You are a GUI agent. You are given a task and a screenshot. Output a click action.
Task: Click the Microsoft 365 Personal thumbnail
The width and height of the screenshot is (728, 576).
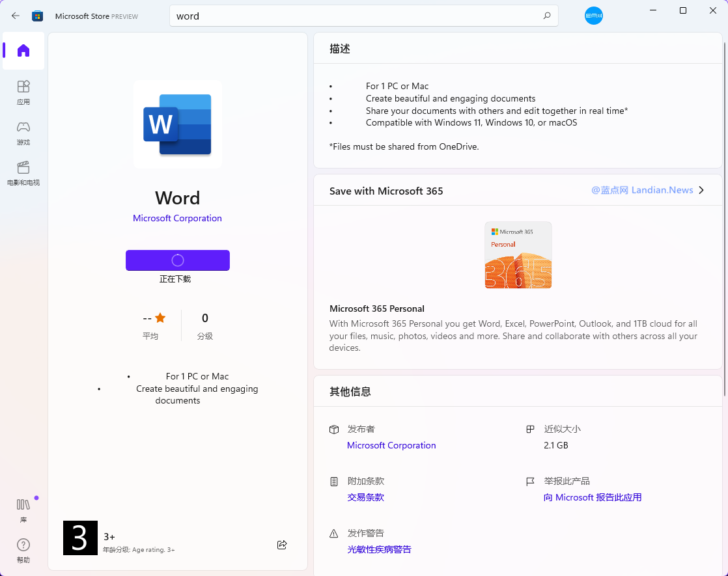[x=518, y=255]
